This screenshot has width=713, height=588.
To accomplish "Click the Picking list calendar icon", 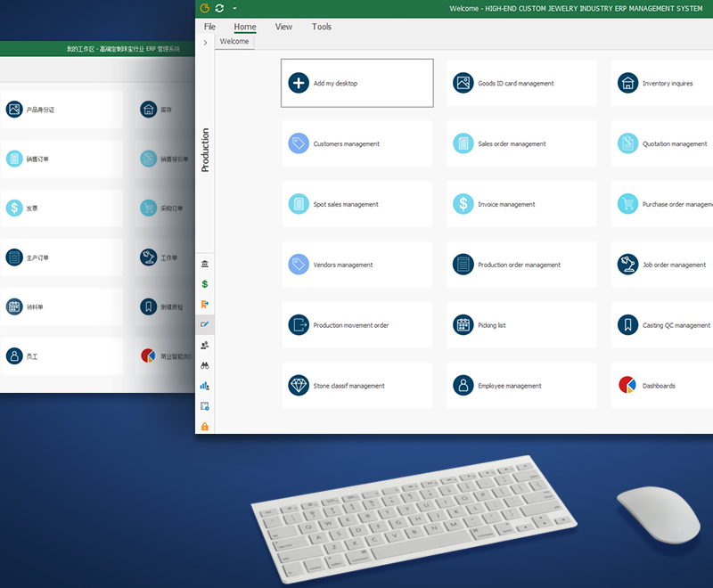I will [463, 325].
